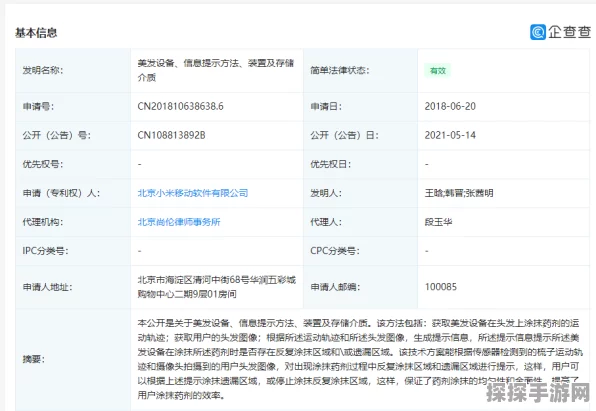596x411 pixels.
Task: Open the 北京尚伦律师事务所 agency link
Action: 179,222
